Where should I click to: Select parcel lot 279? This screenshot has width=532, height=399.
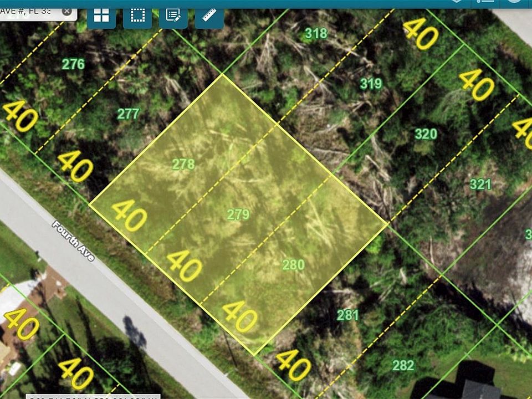[238, 214]
